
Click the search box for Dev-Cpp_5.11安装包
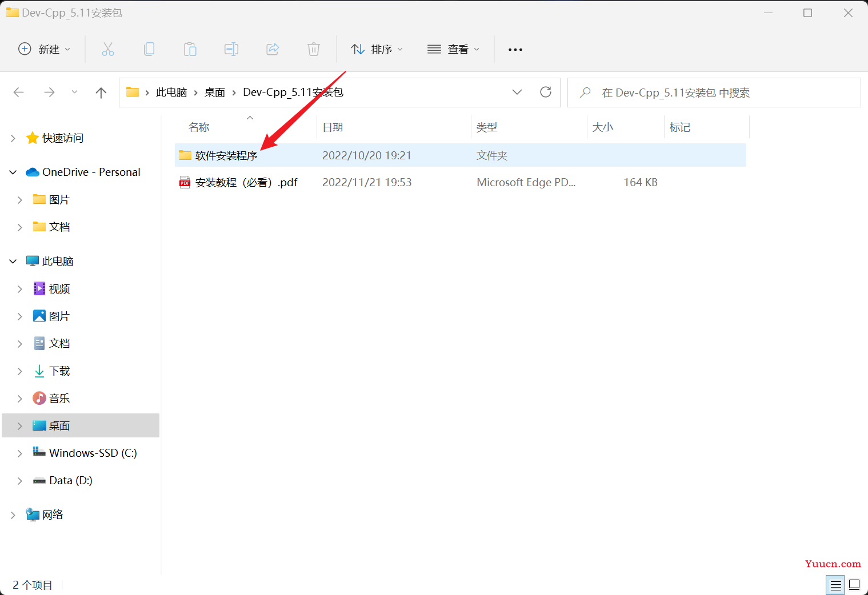click(x=714, y=93)
